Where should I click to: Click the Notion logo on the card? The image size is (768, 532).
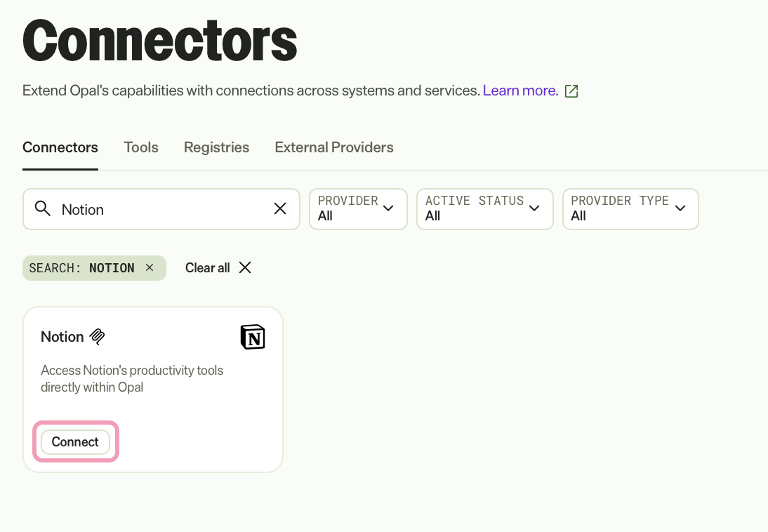tap(253, 337)
